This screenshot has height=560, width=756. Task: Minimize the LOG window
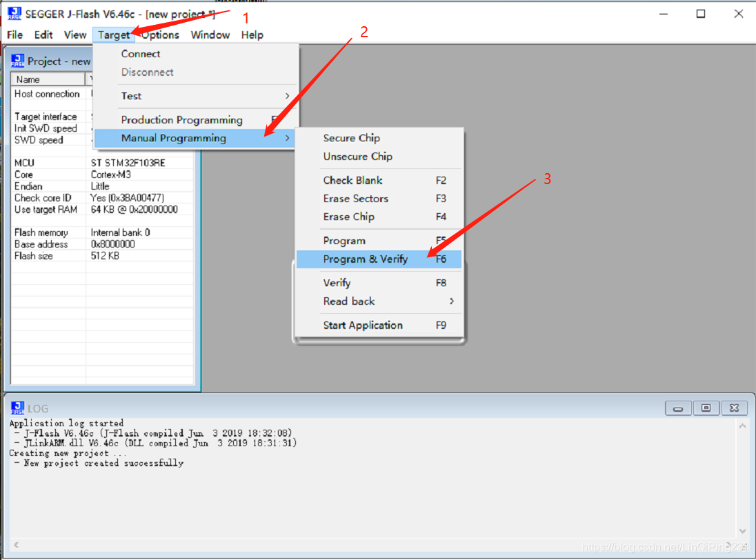(x=678, y=408)
